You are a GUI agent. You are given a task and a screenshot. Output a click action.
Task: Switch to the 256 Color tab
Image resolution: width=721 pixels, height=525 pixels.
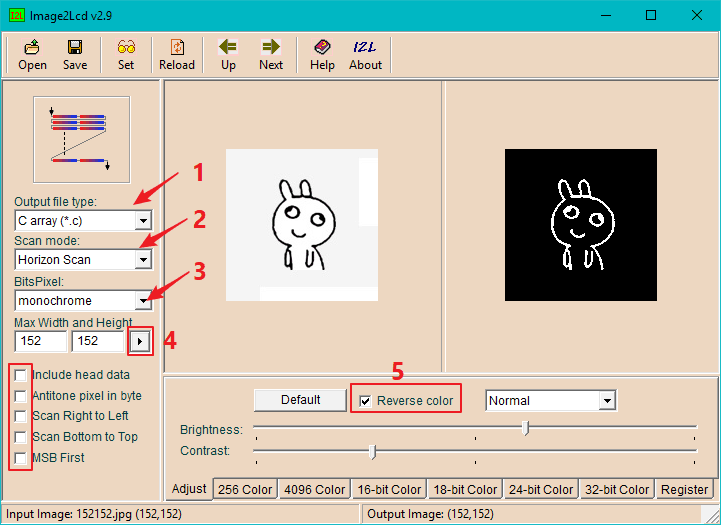pyautogui.click(x=245, y=490)
